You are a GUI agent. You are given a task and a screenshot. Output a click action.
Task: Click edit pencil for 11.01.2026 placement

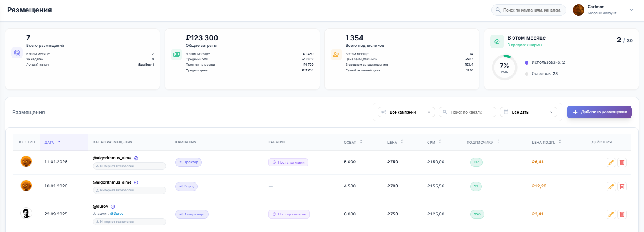pos(611,162)
